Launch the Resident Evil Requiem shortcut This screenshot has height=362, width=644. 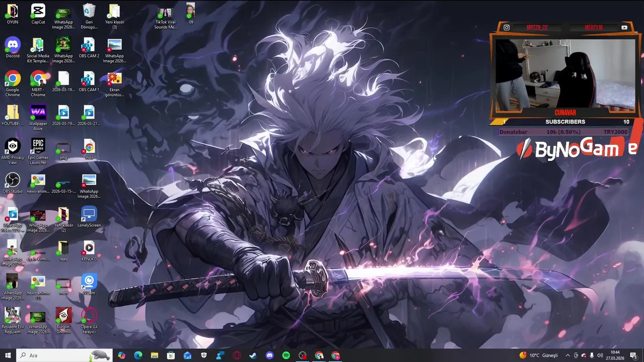[13, 320]
